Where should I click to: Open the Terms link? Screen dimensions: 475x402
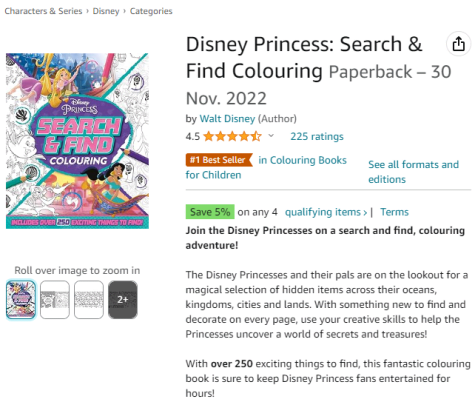click(x=394, y=212)
